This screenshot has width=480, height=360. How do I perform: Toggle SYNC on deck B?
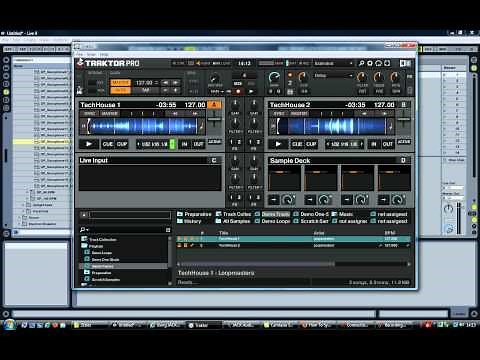coord(279,114)
